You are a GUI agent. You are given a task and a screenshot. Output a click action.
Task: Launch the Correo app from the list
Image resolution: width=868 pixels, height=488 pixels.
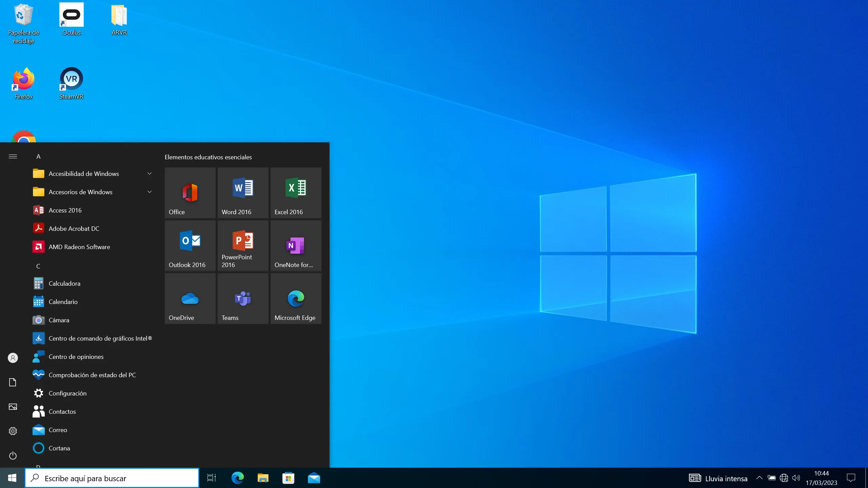(x=92, y=430)
